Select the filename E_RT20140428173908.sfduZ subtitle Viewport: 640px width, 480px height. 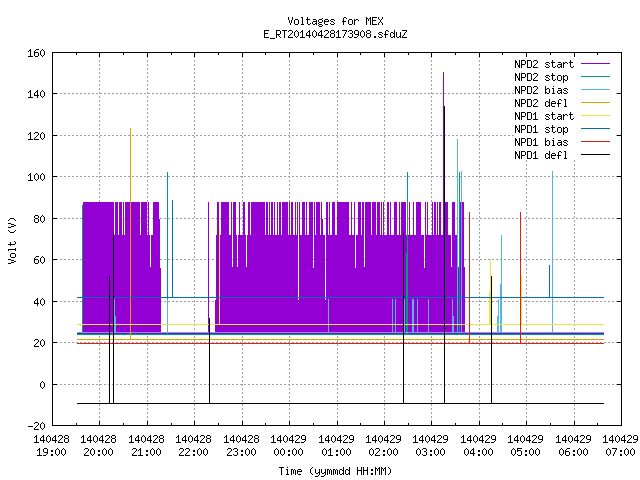(x=335, y=34)
